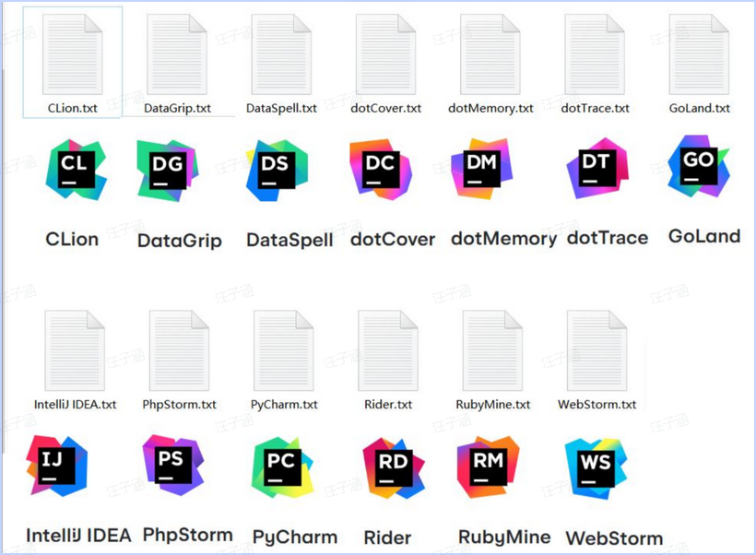Select the WebStorm.txt file icon

(x=597, y=350)
